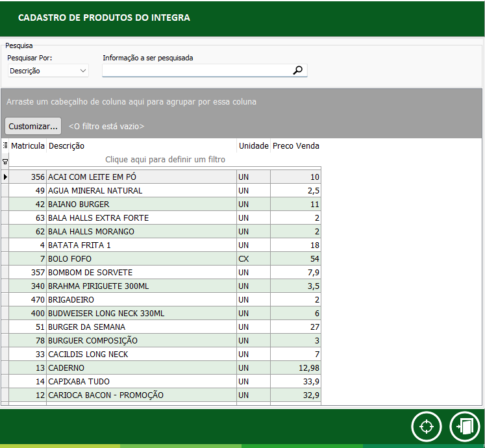
Task: Click price cell 2,5 for AGUA MINERAL
Action: click(x=295, y=191)
